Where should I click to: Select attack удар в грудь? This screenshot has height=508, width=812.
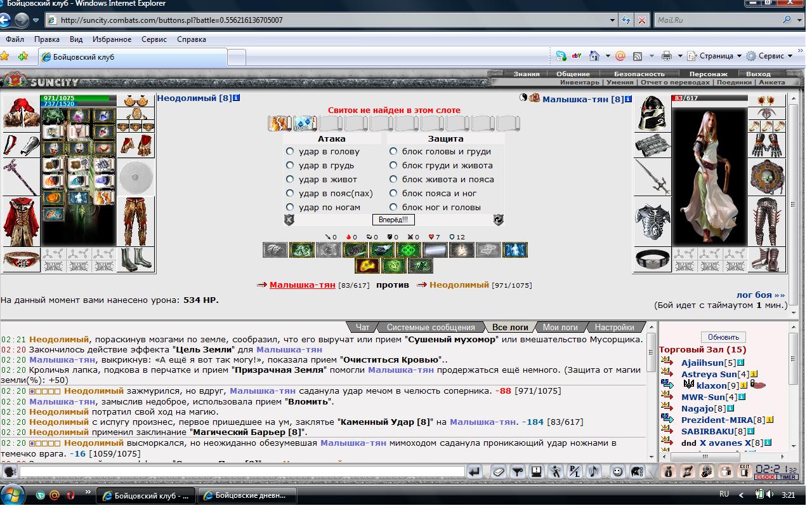290,165
